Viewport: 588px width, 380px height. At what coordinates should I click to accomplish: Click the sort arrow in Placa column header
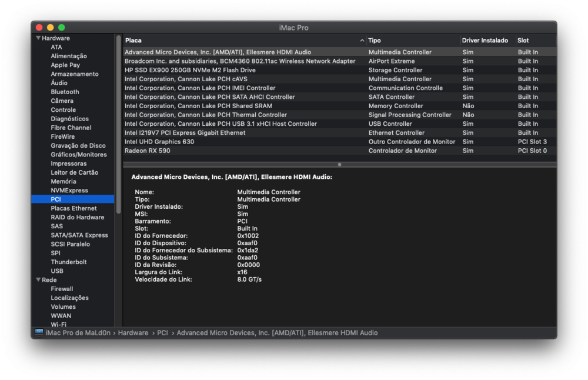point(362,41)
